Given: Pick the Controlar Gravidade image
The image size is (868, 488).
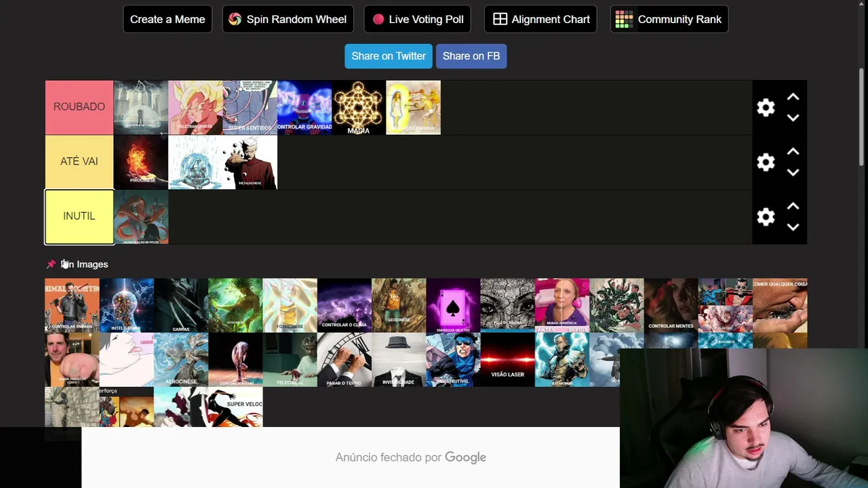Looking at the screenshot, I should coord(304,107).
